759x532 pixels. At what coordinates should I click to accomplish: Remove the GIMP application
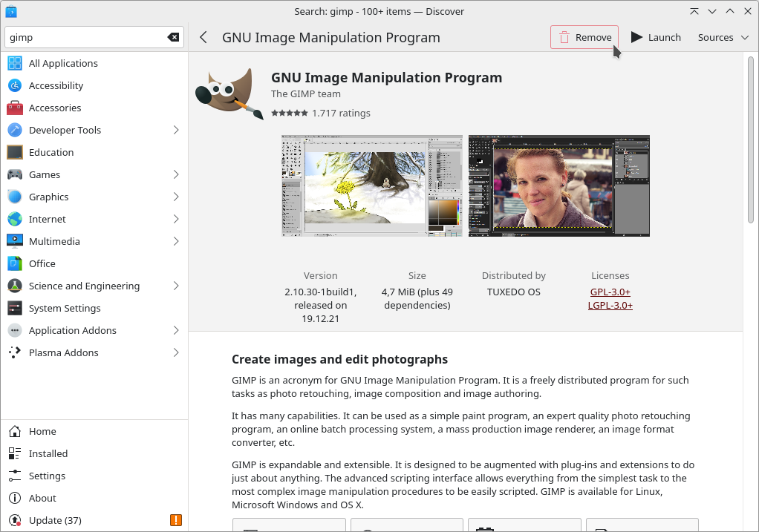584,37
